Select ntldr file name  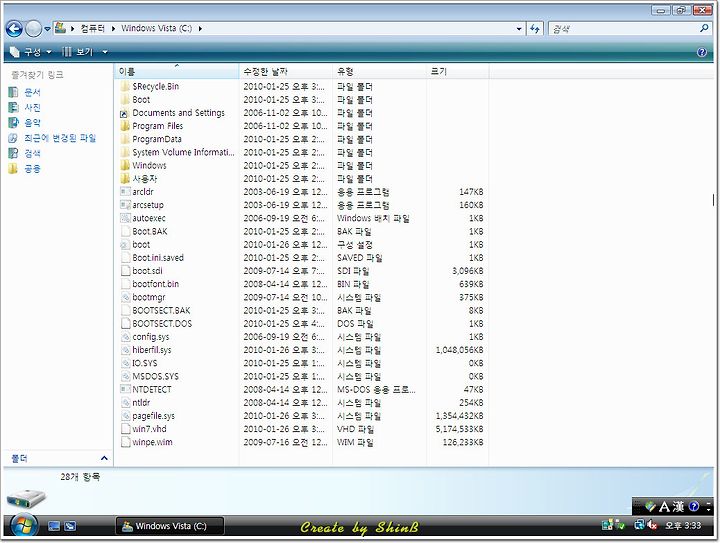[x=141, y=403]
